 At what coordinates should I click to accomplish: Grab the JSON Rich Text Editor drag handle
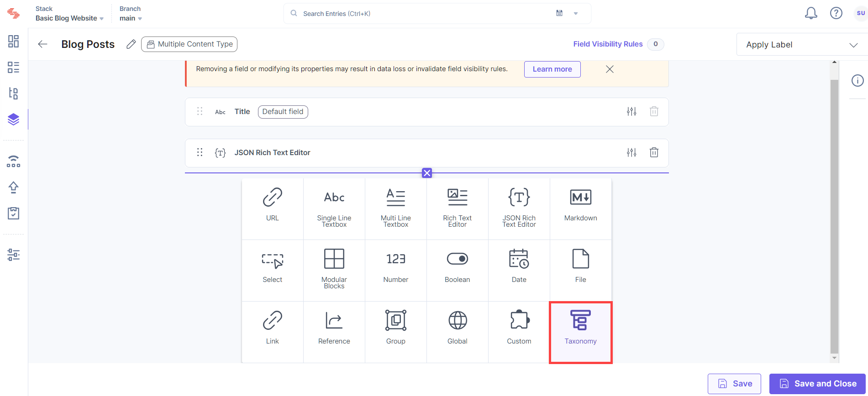click(x=200, y=152)
